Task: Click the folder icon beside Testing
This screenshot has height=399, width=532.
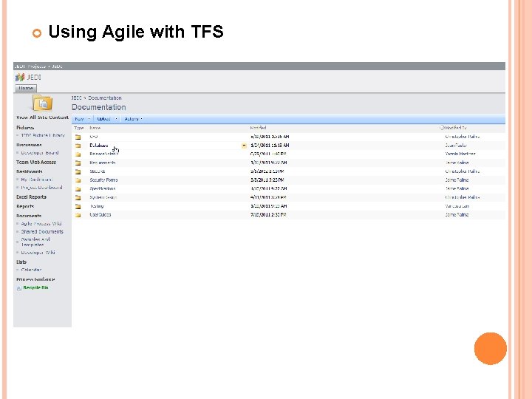Action: tap(78, 206)
